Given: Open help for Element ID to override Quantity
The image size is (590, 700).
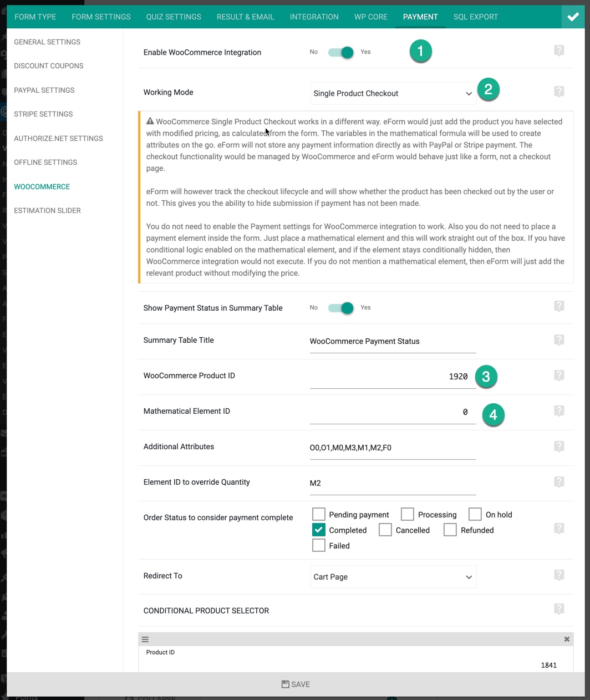Looking at the screenshot, I should [x=559, y=482].
